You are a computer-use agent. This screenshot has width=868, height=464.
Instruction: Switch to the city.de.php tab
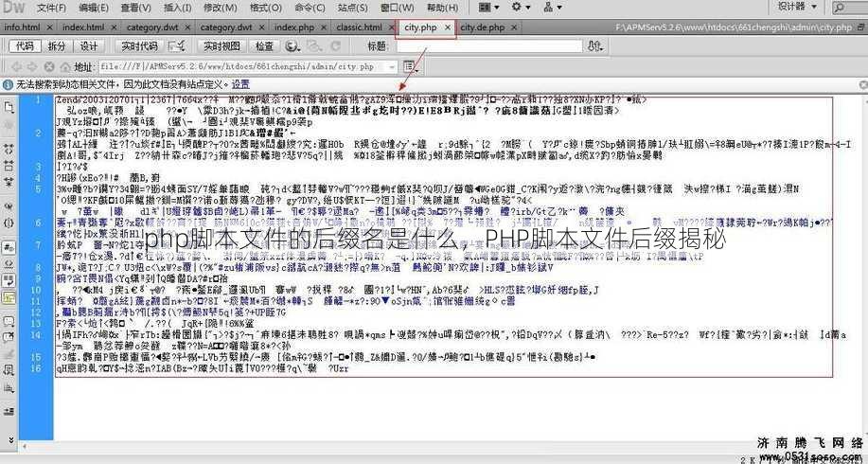pyautogui.click(x=482, y=27)
